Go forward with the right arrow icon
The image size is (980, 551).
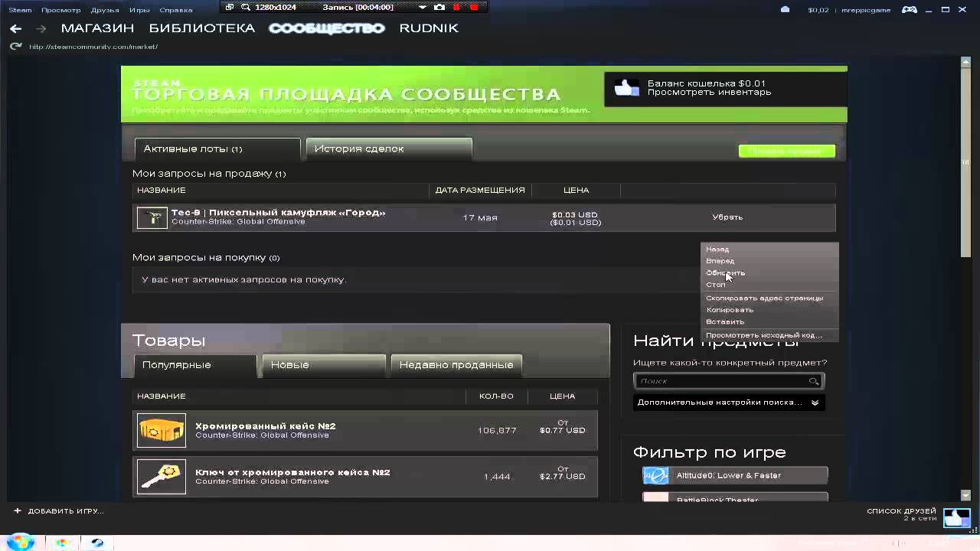coord(41,28)
